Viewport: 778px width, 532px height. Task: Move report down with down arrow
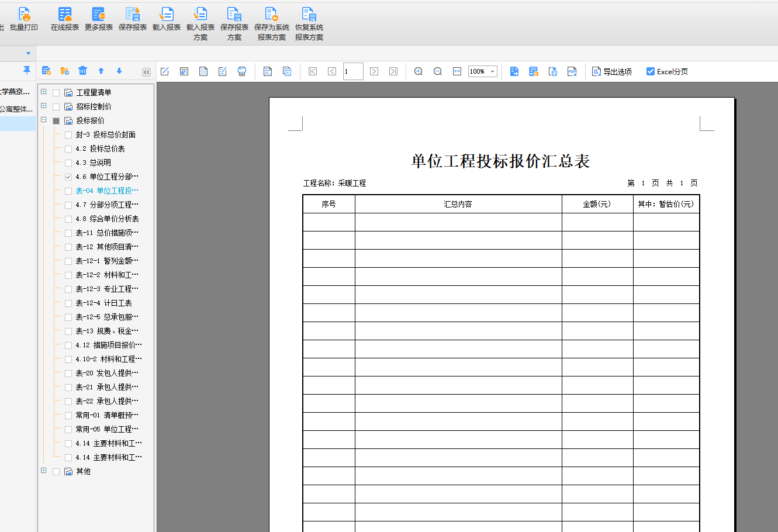click(119, 71)
